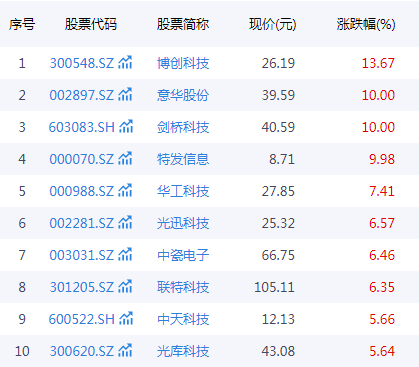Open chart icon beside 300620.SZ
Image resolution: width=419 pixels, height=367 pixels.
(125, 350)
